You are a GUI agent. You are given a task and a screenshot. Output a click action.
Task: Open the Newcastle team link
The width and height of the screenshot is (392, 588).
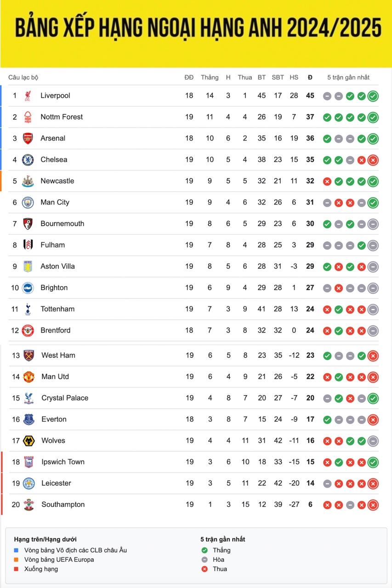click(x=57, y=181)
